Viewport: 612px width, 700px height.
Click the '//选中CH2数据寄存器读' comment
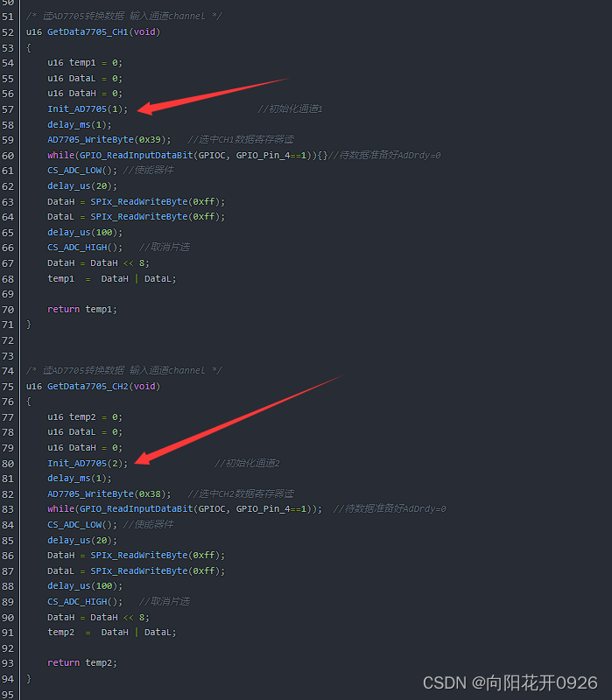241,494
